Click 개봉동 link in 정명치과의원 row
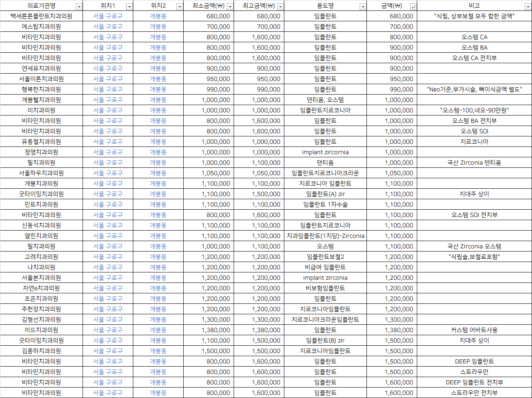This screenshot has height=398, width=532. (158, 152)
